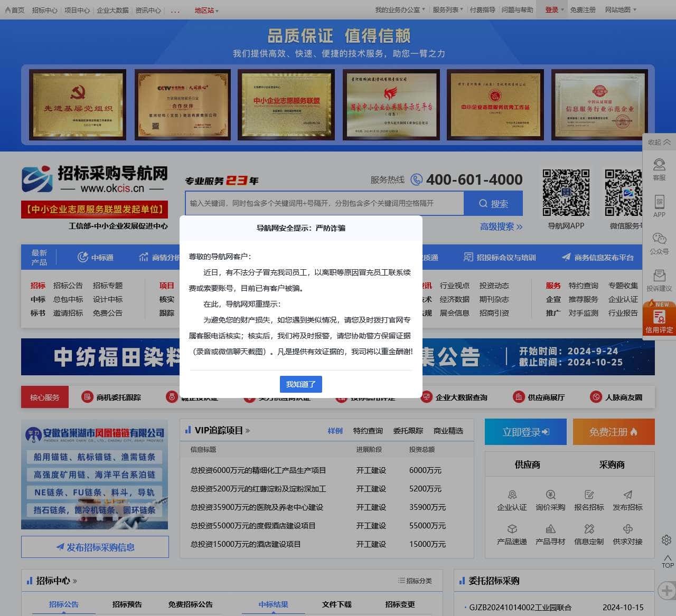Dismiss the security notice with 我知道了
Image resolution: width=676 pixels, height=616 pixels.
click(301, 384)
